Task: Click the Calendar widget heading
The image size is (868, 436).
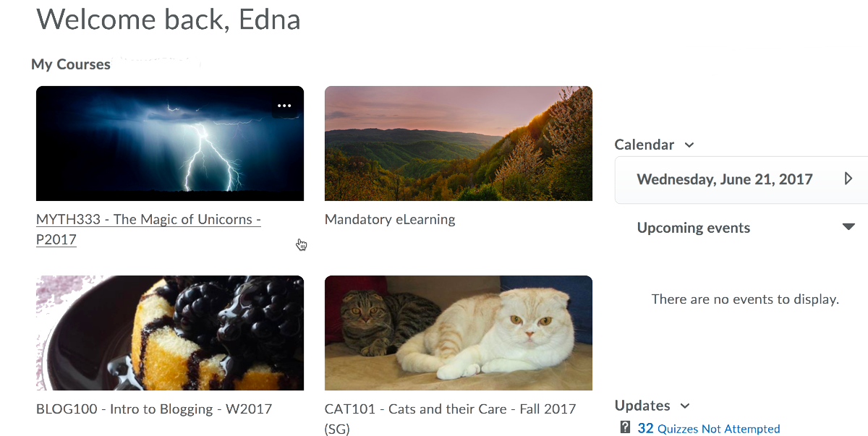Action: coord(644,145)
